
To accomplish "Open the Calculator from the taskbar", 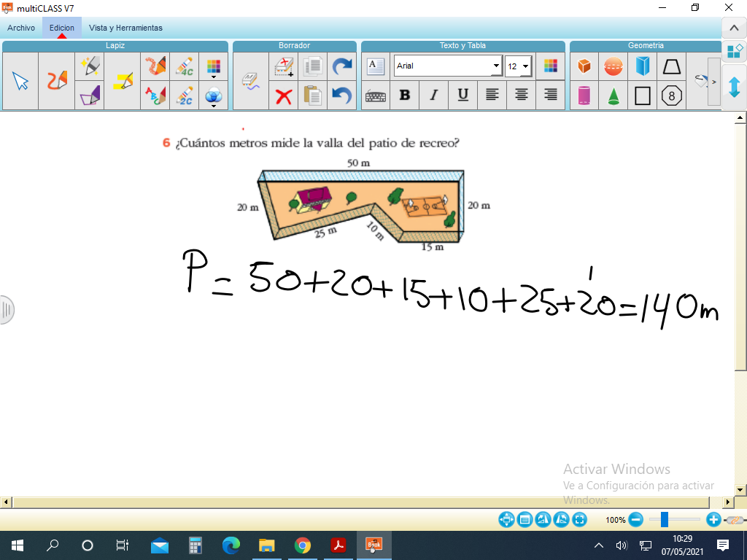I will pos(196,545).
